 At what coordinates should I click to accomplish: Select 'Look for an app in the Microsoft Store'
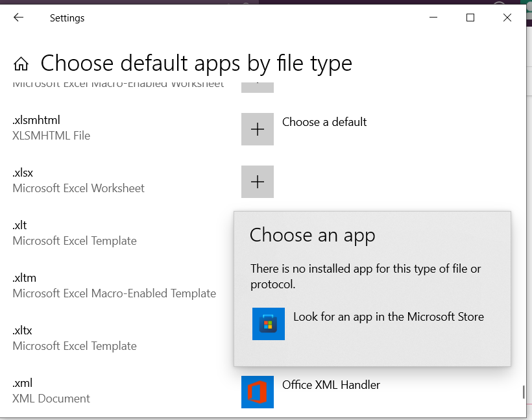(x=388, y=317)
